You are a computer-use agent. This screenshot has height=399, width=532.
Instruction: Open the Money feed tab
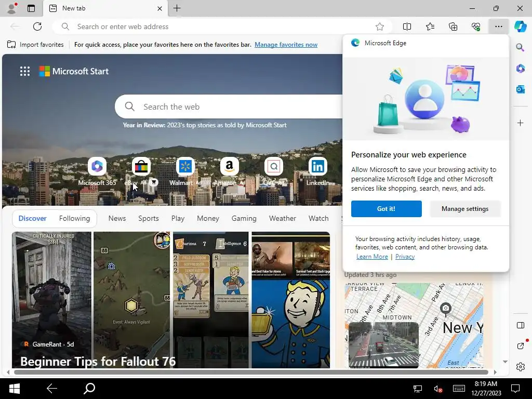(x=208, y=219)
